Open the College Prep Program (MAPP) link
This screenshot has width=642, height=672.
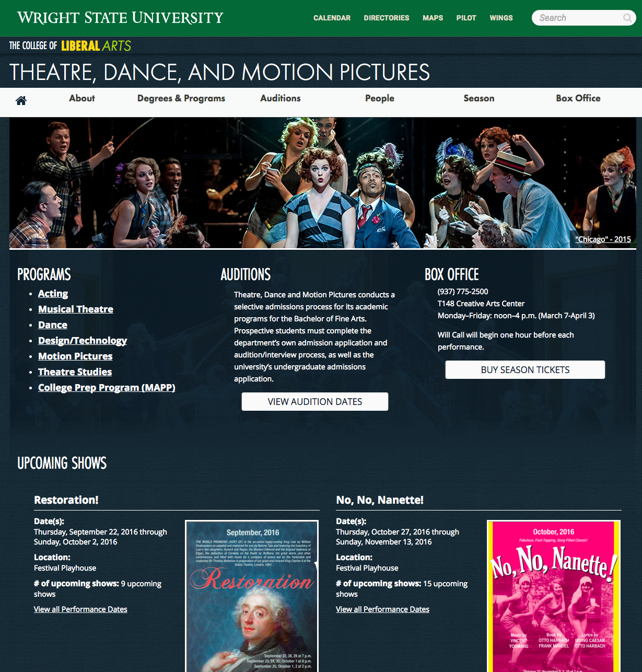click(x=107, y=387)
